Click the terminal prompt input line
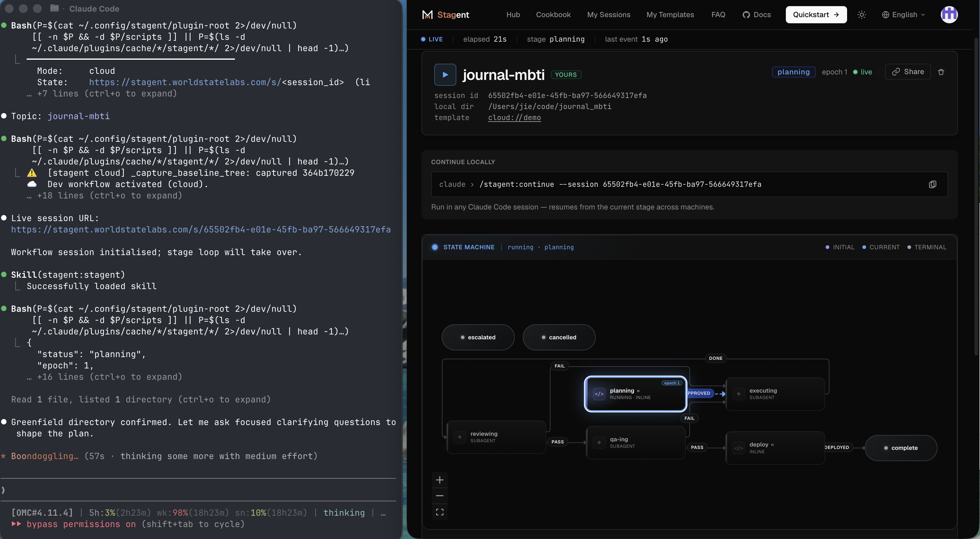This screenshot has width=980, height=539. click(198, 490)
